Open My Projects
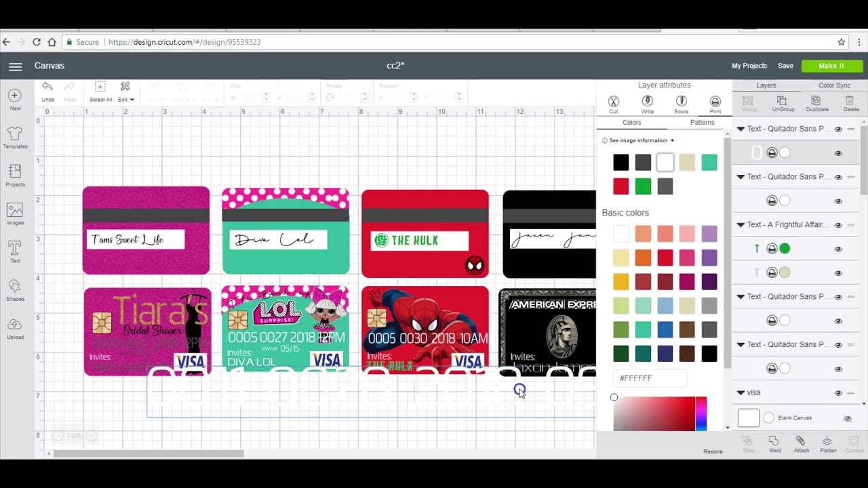The height and width of the screenshot is (488, 868). pyautogui.click(x=749, y=66)
